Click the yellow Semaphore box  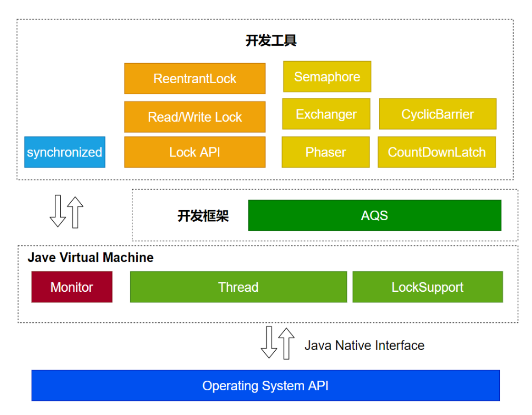point(327,76)
